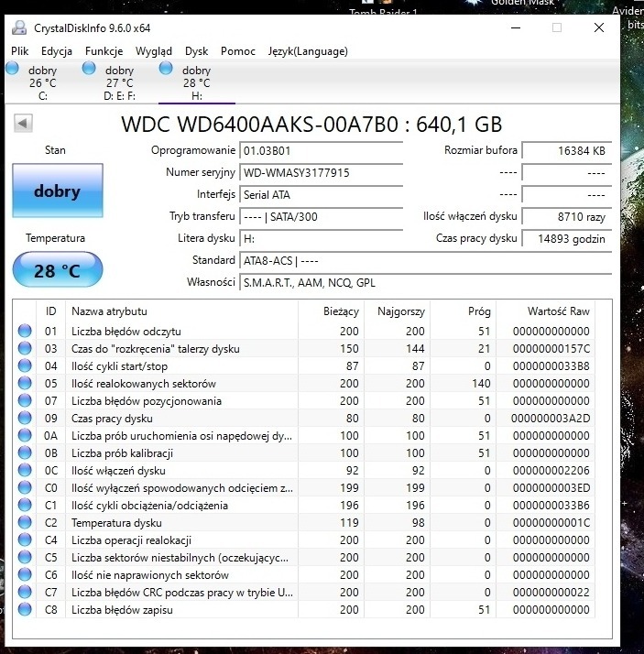Click status orb for attribute 05 reallocated sectors
This screenshot has height=654, width=644.
[x=24, y=383]
